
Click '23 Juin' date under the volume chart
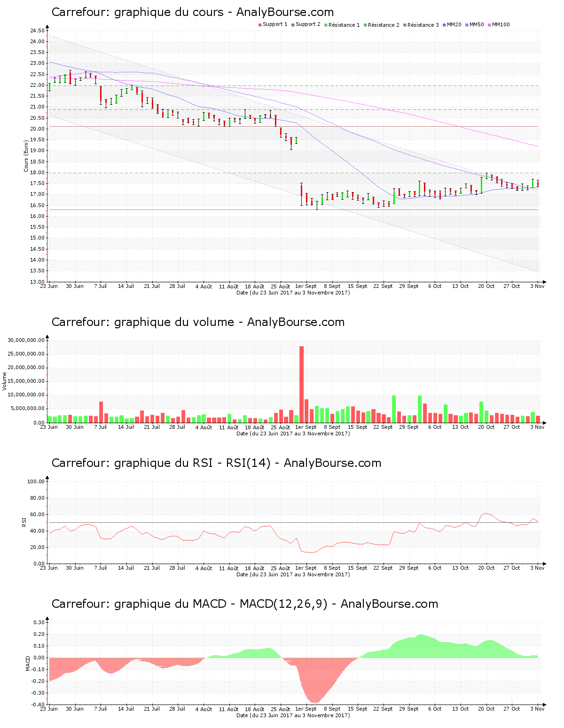coord(49,427)
